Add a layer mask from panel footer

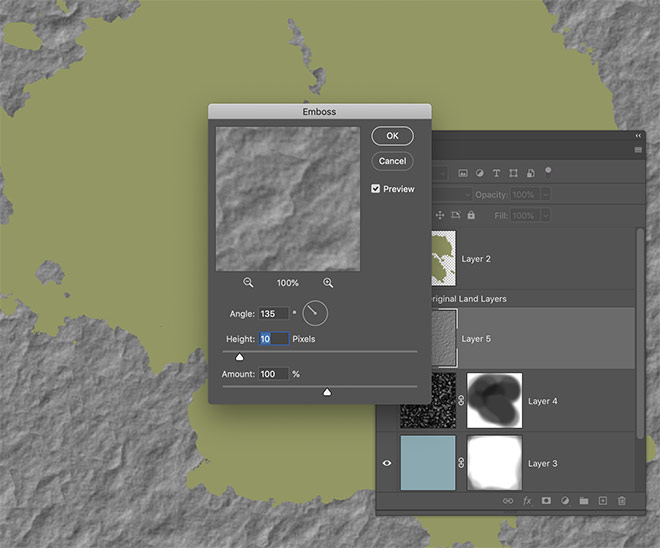546,500
